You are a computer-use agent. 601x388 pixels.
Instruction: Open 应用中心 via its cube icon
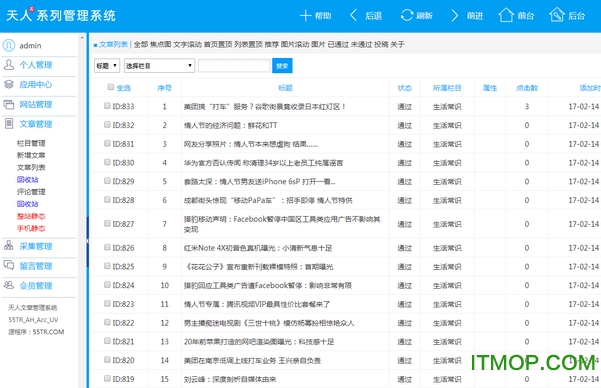(9, 84)
